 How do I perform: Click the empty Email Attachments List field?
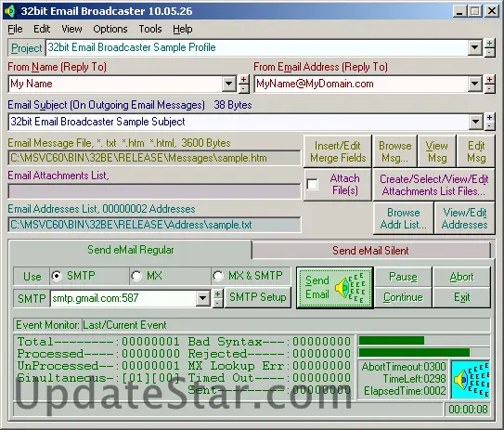(154, 191)
